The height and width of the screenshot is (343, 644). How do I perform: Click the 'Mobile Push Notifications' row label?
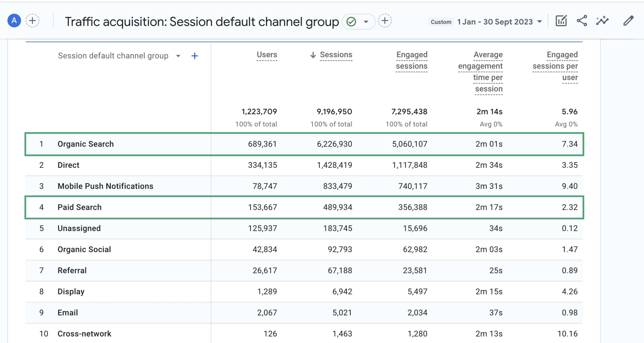point(105,186)
